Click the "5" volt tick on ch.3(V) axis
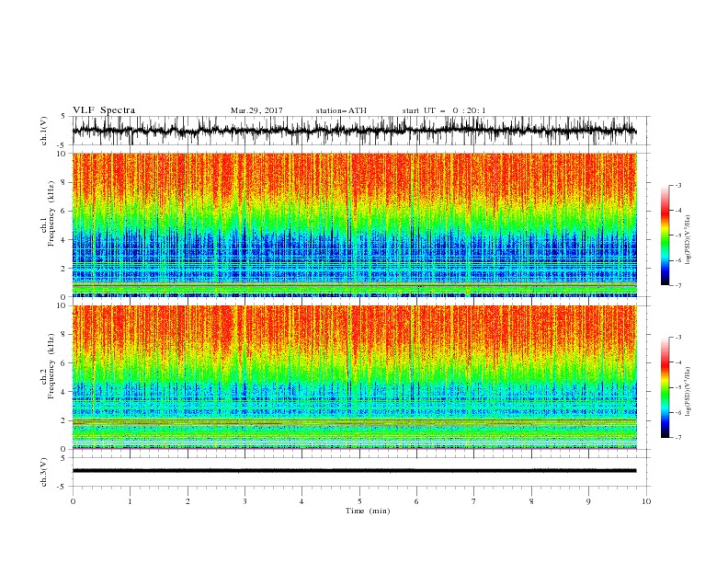This screenshot has height=563, width=728. click(x=63, y=457)
